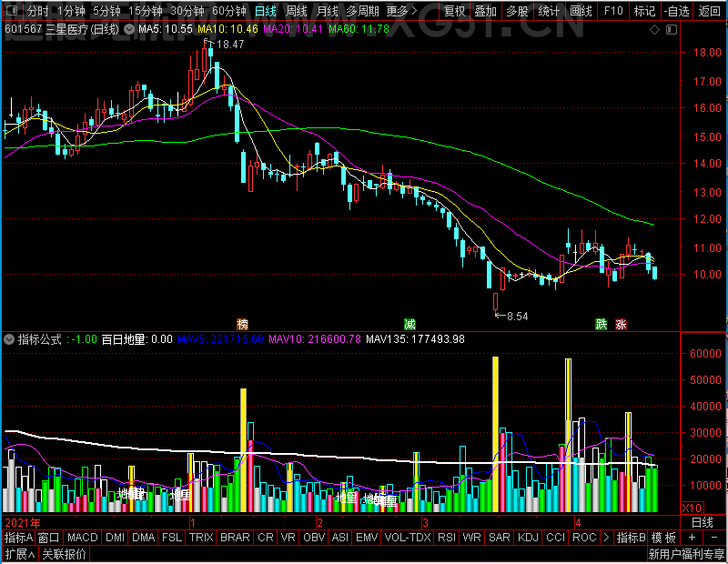Click the panel toggle icon beside the diamond

672,30
